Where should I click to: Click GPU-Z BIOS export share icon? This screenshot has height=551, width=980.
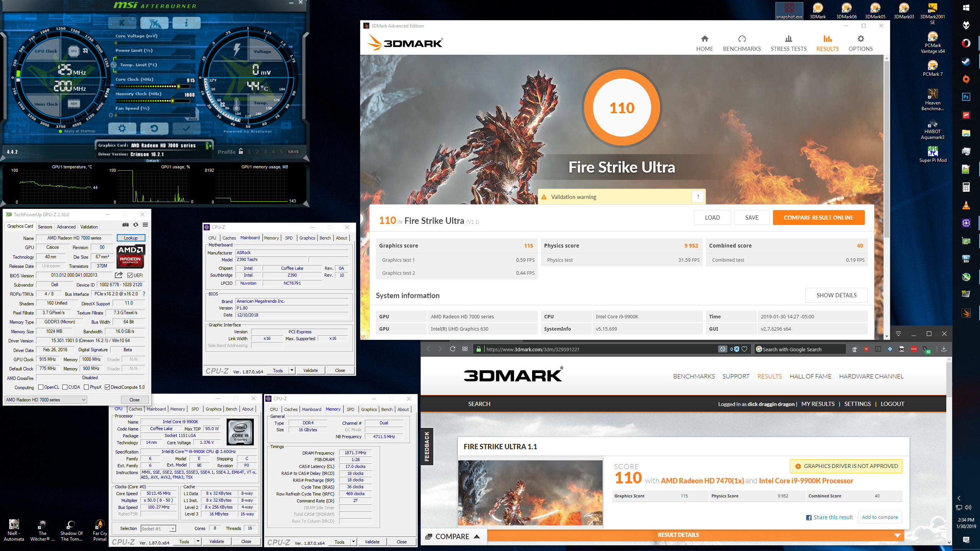(119, 275)
